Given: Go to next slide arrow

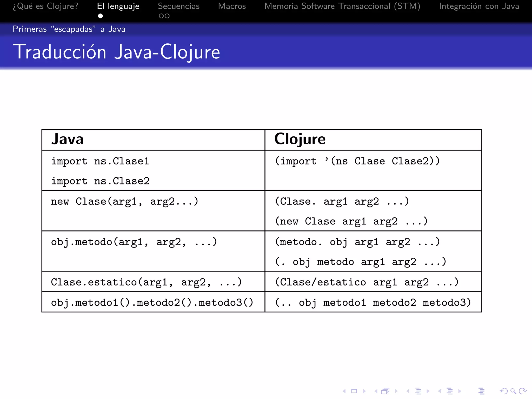Looking at the screenshot, I should click(x=364, y=391).
